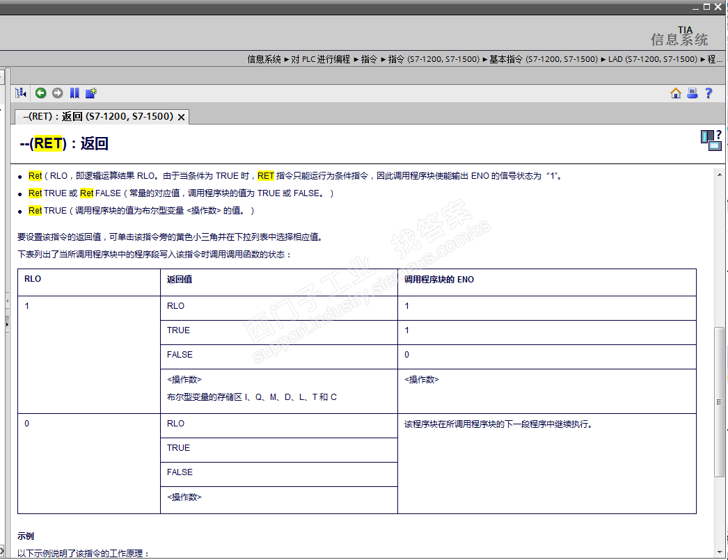
Task: Maximize the help window
Action: [x=706, y=7]
